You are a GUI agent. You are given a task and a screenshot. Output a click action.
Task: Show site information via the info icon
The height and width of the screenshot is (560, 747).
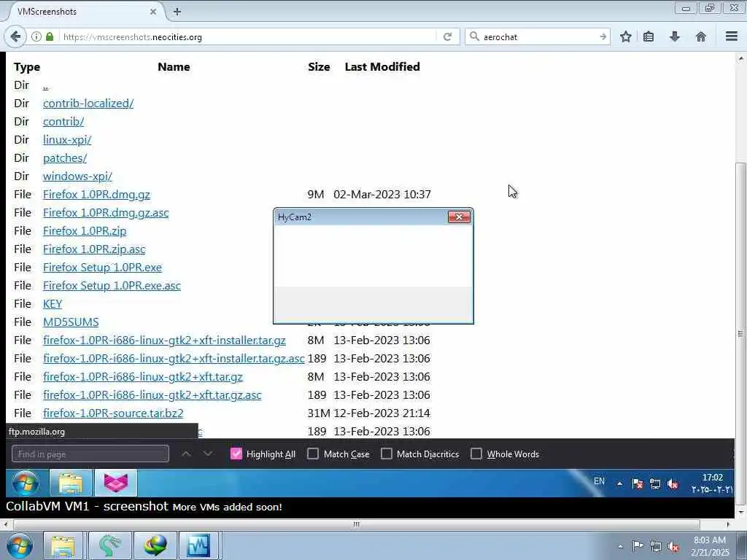36,36
